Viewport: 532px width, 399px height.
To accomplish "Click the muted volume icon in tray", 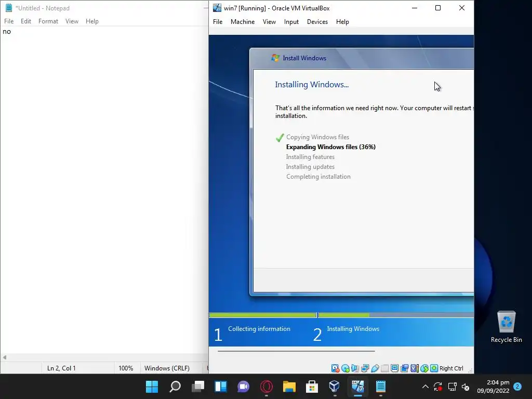I will [465, 387].
